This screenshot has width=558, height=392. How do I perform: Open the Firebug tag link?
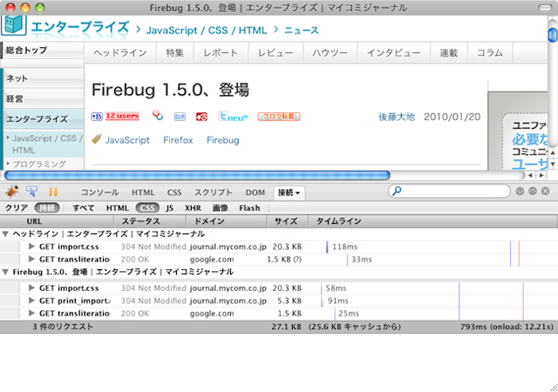[x=223, y=140]
